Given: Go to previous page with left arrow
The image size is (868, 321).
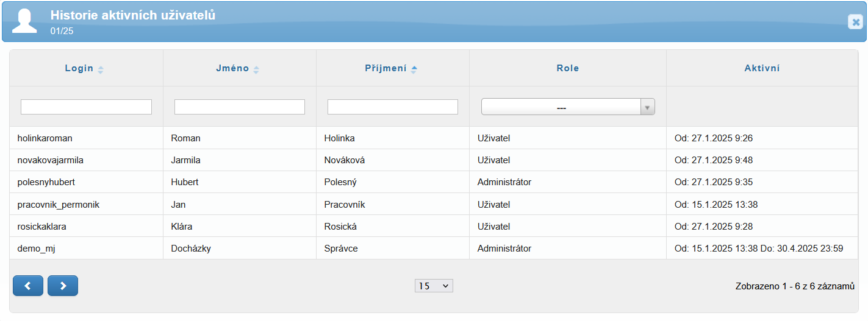Looking at the screenshot, I should (28, 286).
